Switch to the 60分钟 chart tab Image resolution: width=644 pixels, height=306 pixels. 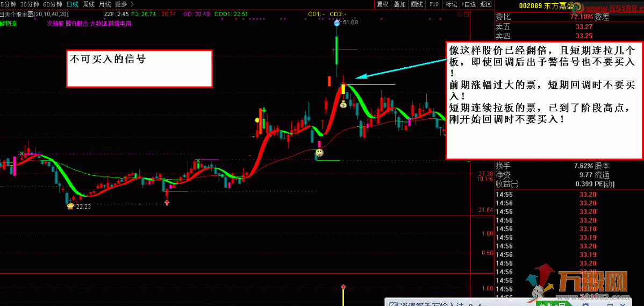tap(52, 4)
